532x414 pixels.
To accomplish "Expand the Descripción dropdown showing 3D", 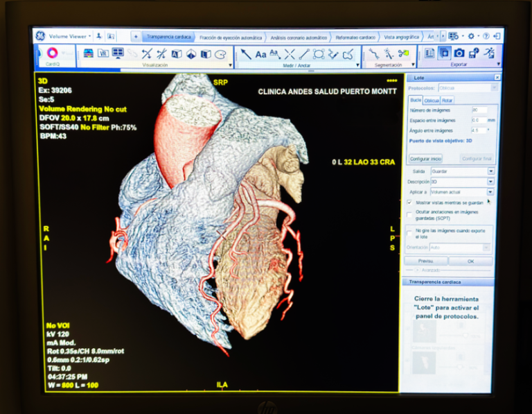I will click(463, 182).
